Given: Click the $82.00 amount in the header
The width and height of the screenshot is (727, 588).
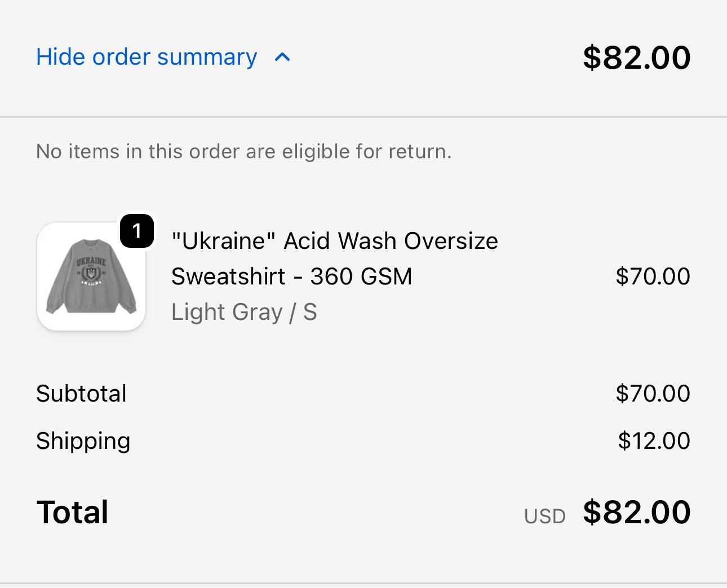Looking at the screenshot, I should pyautogui.click(x=636, y=57).
